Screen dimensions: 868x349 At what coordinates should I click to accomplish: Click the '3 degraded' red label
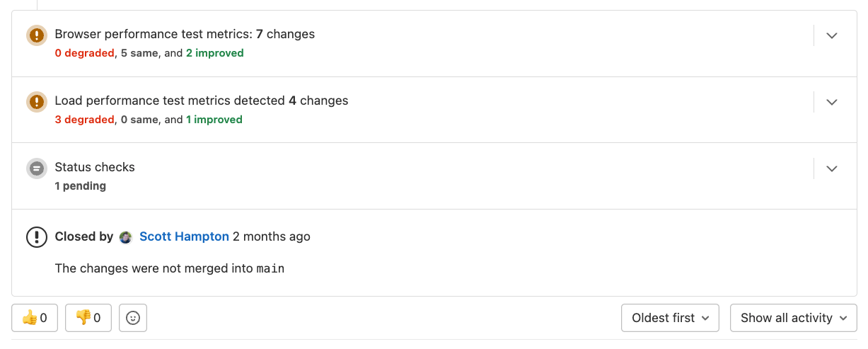(84, 120)
